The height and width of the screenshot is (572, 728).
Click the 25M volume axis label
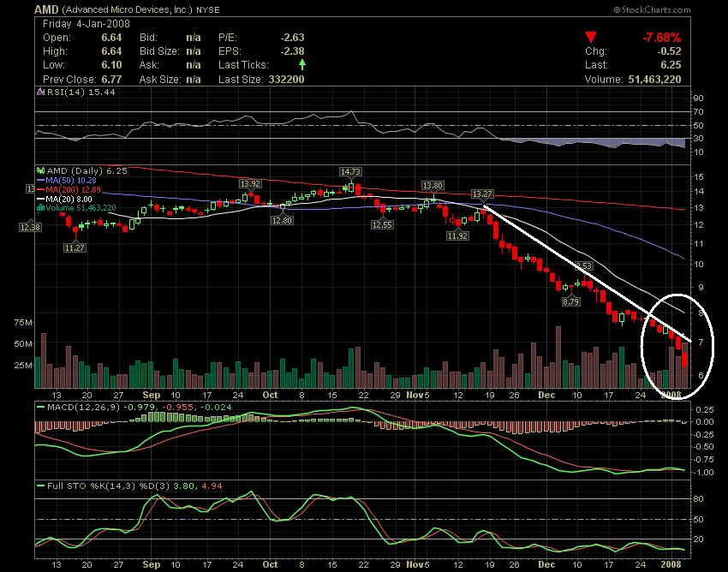[24, 366]
